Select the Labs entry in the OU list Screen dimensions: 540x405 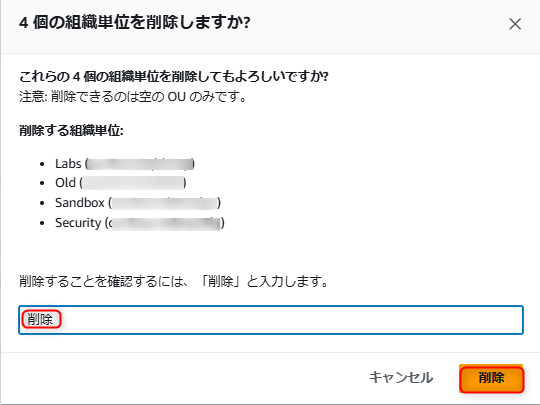(68, 164)
